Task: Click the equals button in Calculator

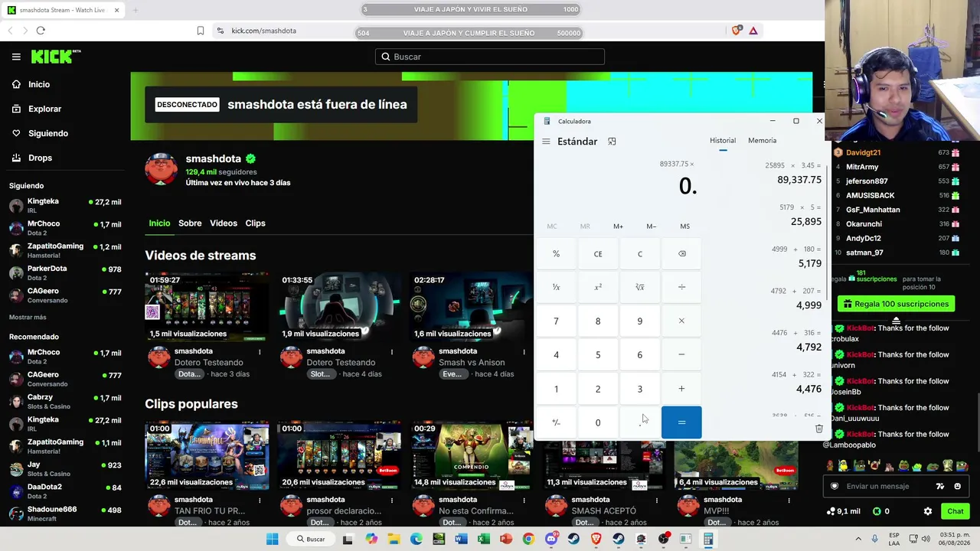Action: pyautogui.click(x=681, y=422)
